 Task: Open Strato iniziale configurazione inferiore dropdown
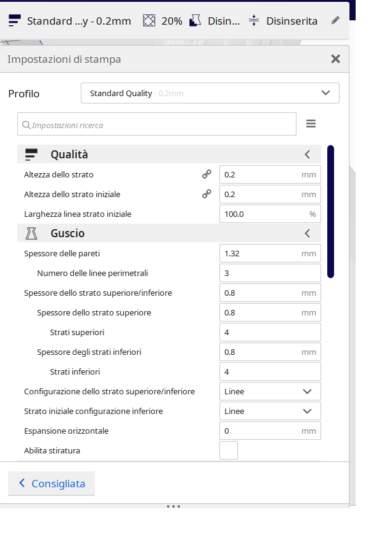coord(270,411)
